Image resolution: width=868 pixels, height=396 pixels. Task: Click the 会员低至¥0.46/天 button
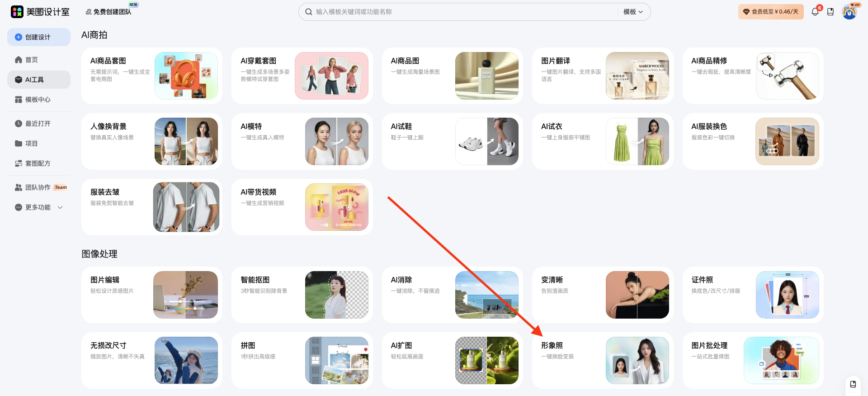[771, 12]
